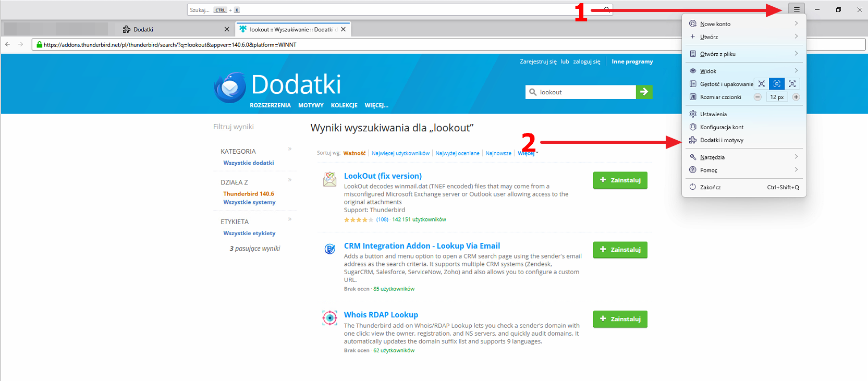Screen dimensions: 868x381
Task: Expand the ETYKIETA filter section
Action: pyautogui.click(x=290, y=219)
